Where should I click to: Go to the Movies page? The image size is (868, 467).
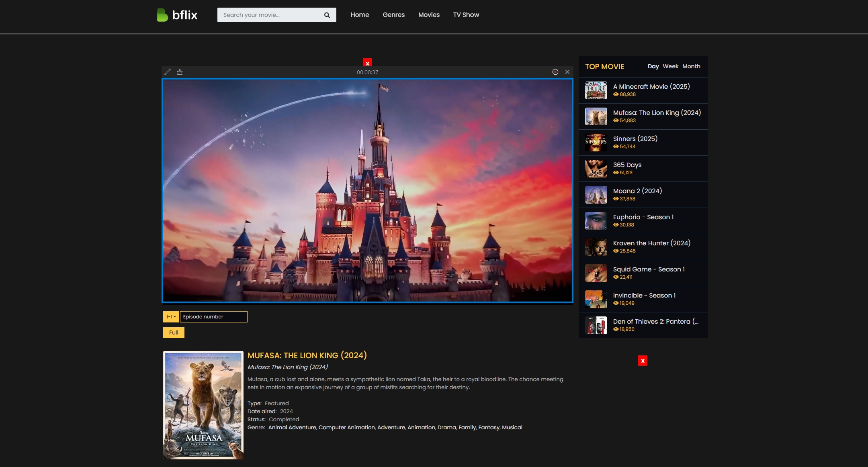[x=429, y=15]
